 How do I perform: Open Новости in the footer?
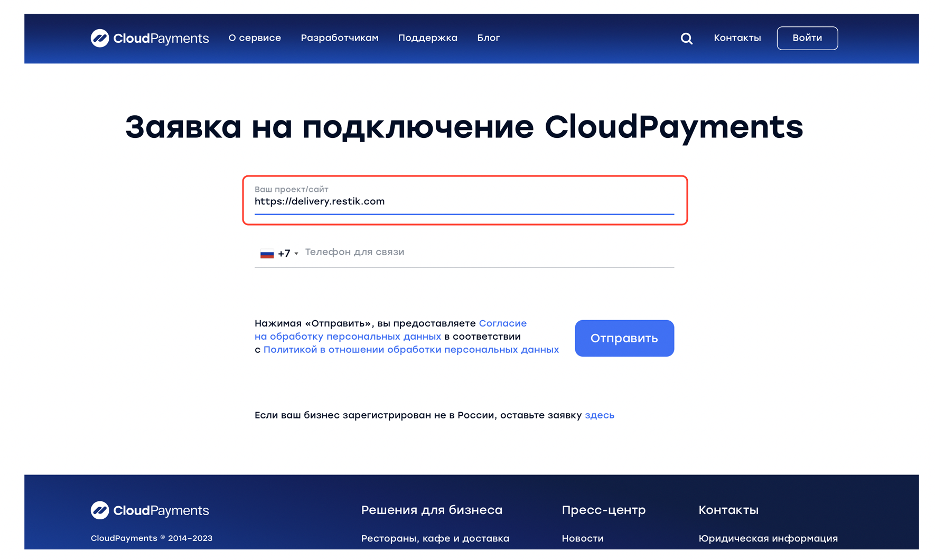tap(583, 538)
